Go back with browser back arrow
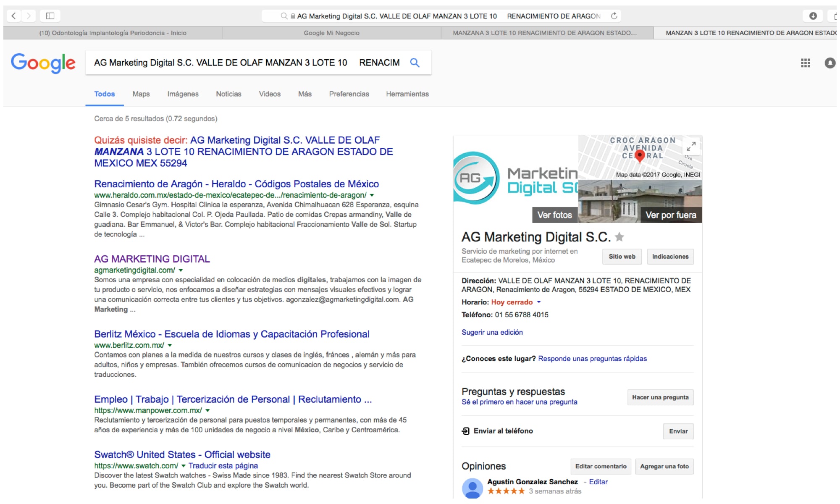840x504 pixels. pos(13,16)
